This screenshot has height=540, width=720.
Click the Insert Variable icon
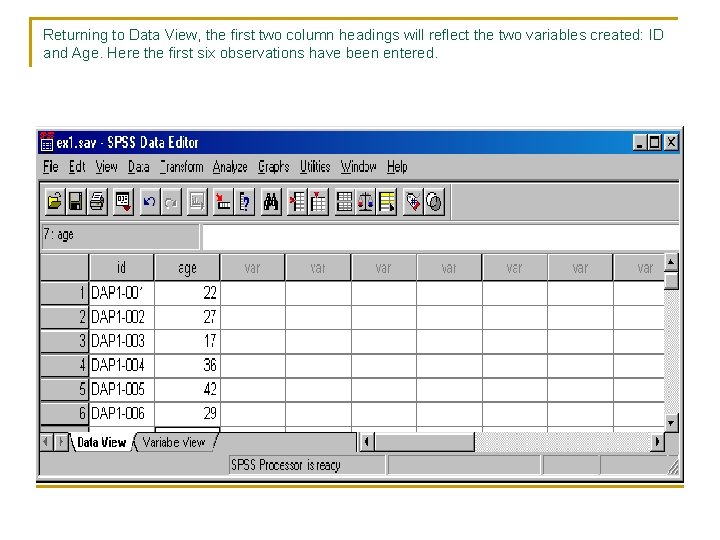point(318,202)
